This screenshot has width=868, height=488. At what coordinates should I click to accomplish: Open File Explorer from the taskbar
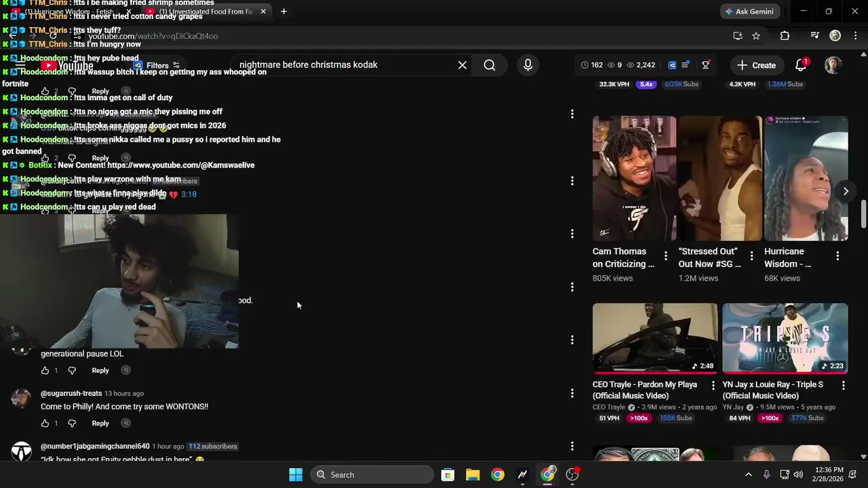[473, 474]
